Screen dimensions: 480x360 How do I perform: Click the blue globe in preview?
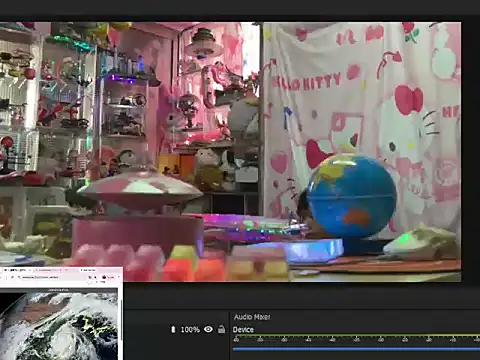pos(351,195)
